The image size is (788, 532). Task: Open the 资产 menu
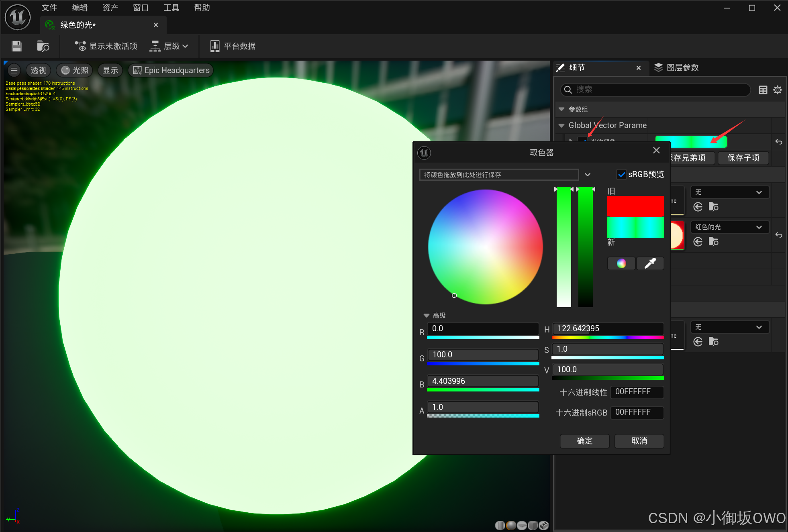click(110, 8)
